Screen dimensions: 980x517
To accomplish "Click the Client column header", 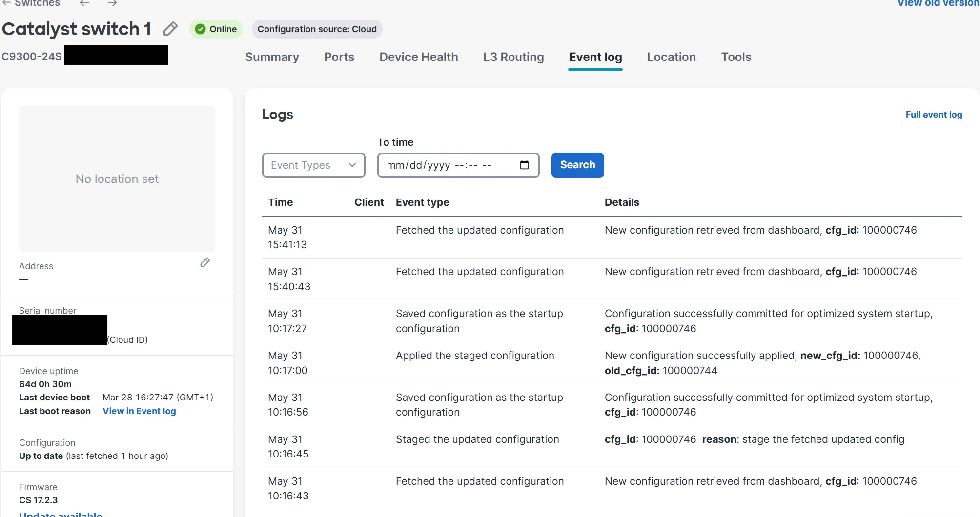I will pos(369,202).
